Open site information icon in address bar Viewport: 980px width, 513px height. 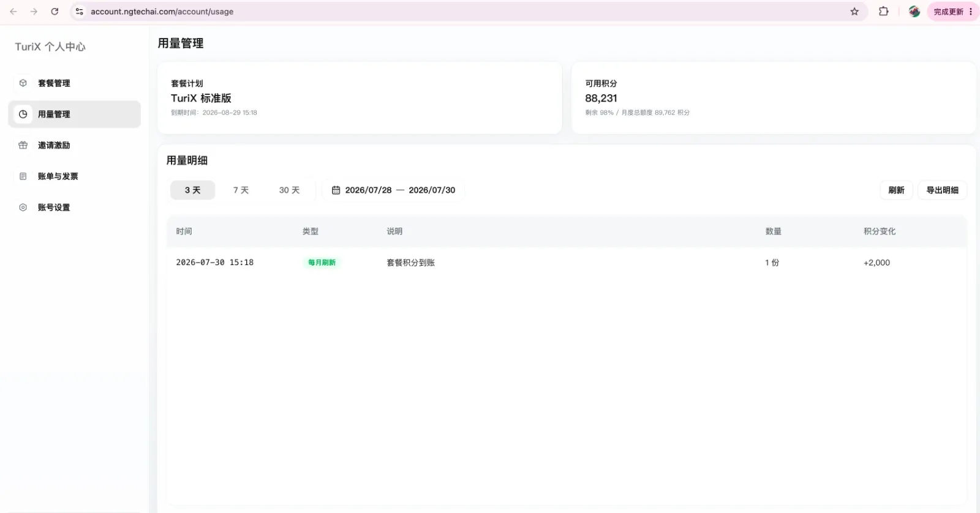point(79,12)
